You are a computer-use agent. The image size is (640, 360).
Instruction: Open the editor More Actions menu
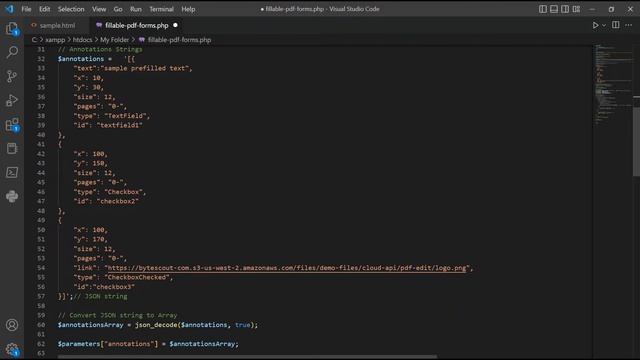click(629, 25)
